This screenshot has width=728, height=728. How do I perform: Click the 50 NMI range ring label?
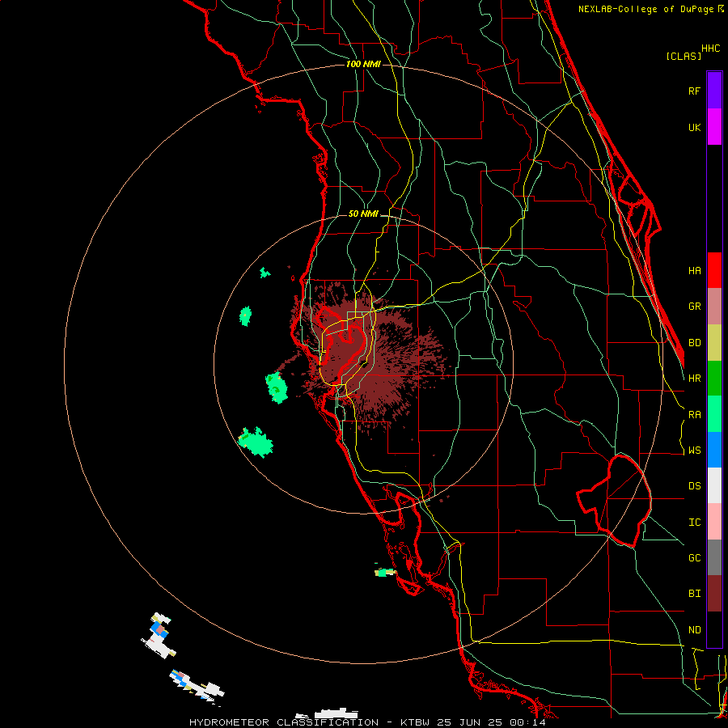tap(363, 214)
